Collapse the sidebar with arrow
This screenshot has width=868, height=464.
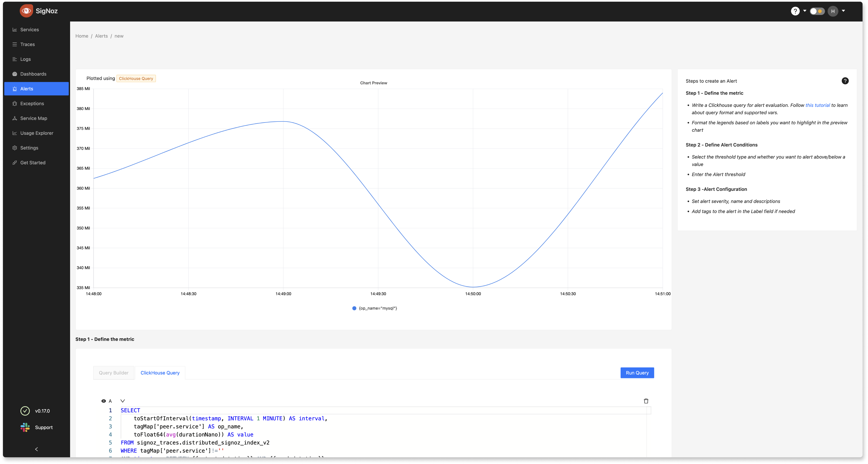pos(36,449)
